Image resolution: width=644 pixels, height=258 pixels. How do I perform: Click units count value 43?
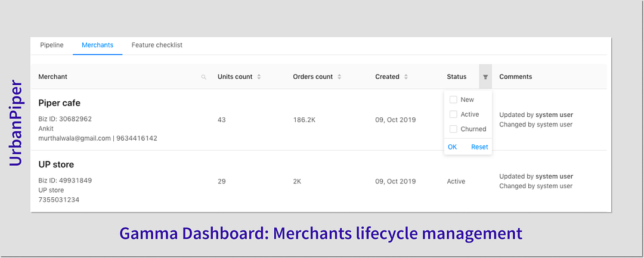pyautogui.click(x=222, y=120)
